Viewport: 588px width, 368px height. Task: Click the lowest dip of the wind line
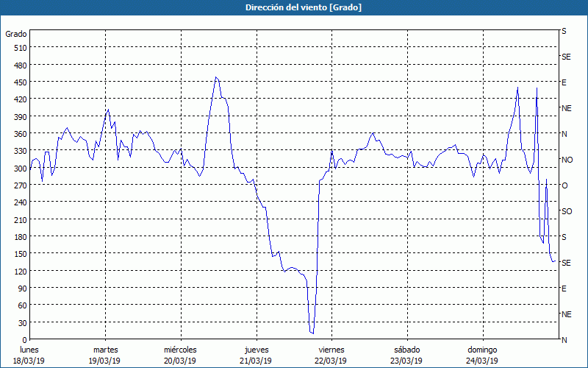tap(313, 333)
